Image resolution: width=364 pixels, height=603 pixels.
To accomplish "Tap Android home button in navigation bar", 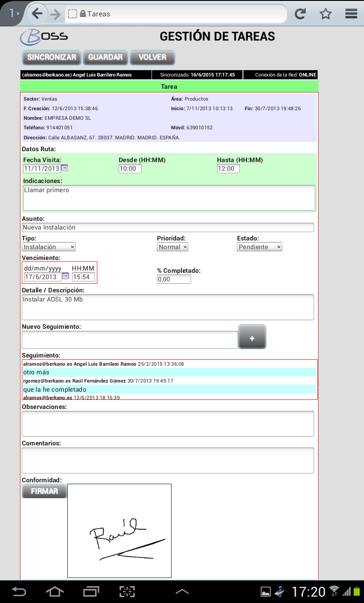I will [x=55, y=591].
